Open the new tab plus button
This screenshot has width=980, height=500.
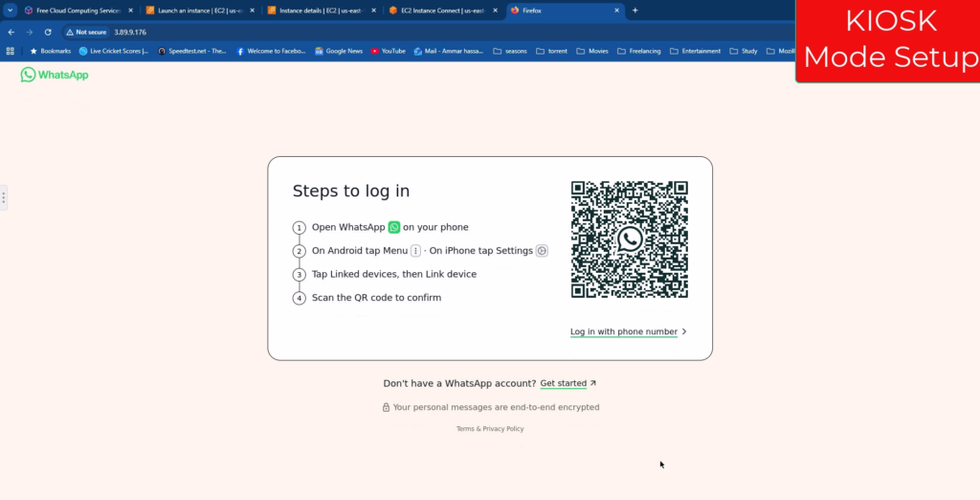tap(635, 11)
